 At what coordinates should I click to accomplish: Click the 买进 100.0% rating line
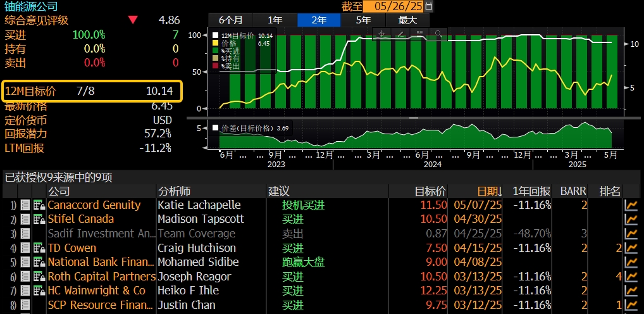92,35
